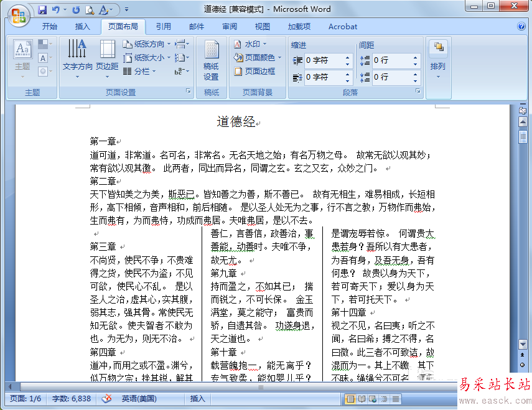Switch to Print Layout view button
532x410 pixels.
350,399
